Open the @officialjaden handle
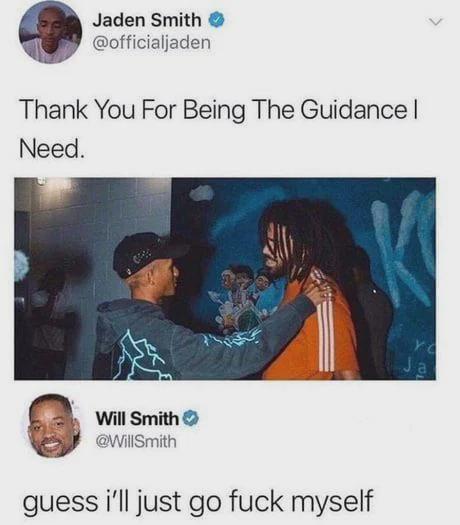 [x=152, y=43]
